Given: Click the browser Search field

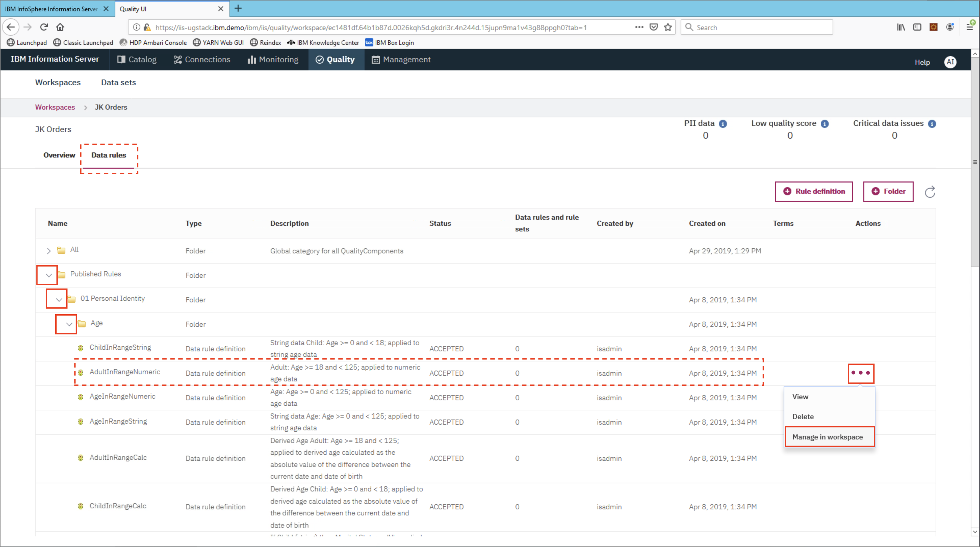Looking at the screenshot, I should (x=756, y=27).
